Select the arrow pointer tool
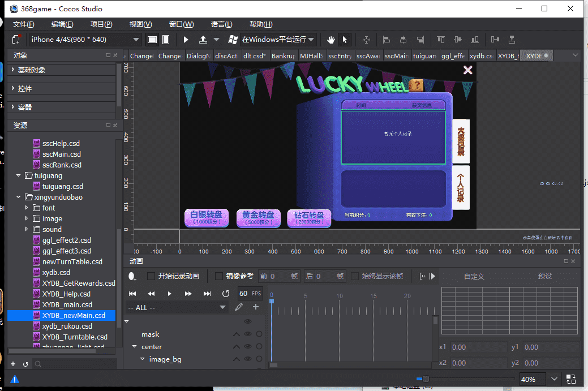The width and height of the screenshot is (588, 391). point(345,40)
